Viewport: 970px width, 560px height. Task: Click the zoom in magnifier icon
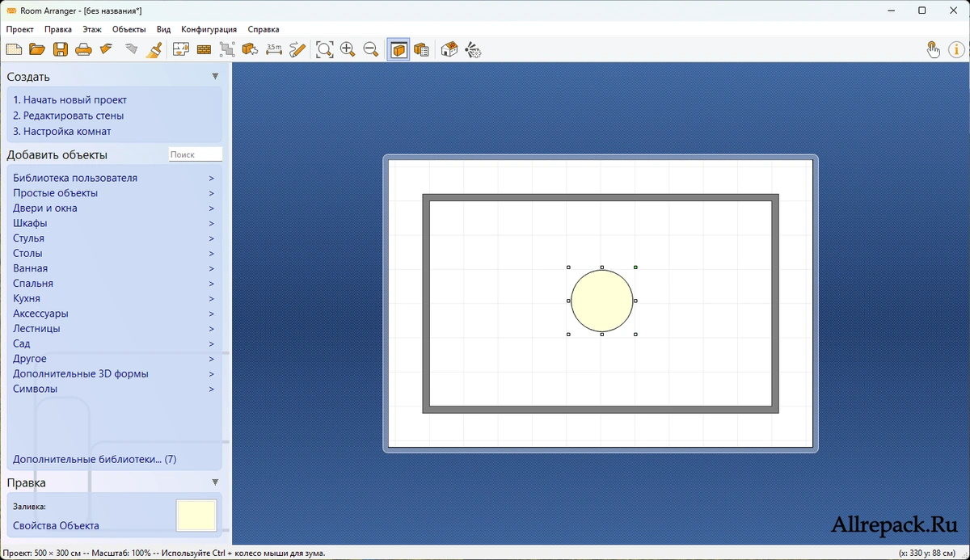point(348,49)
